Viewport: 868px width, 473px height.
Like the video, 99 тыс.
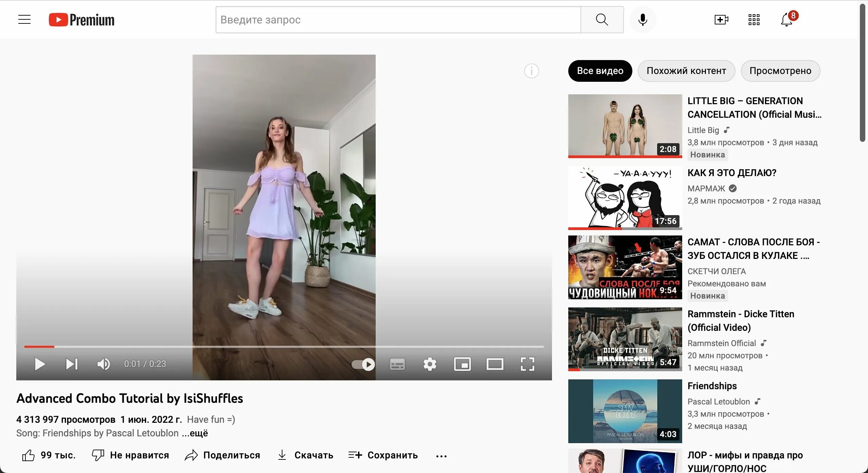coord(48,455)
